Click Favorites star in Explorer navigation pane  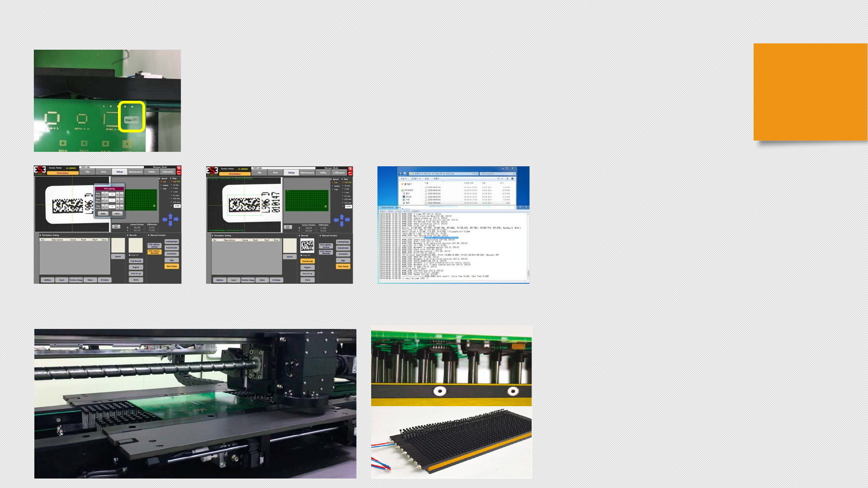point(402,184)
